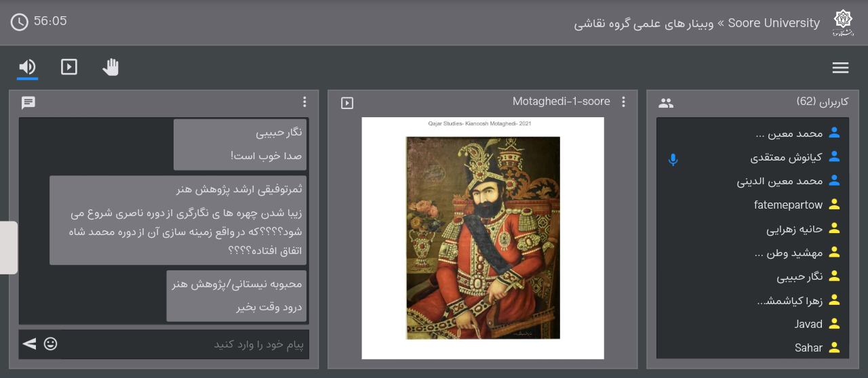Raise hand using the hand icon
The width and height of the screenshot is (868, 378).
pyautogui.click(x=111, y=66)
